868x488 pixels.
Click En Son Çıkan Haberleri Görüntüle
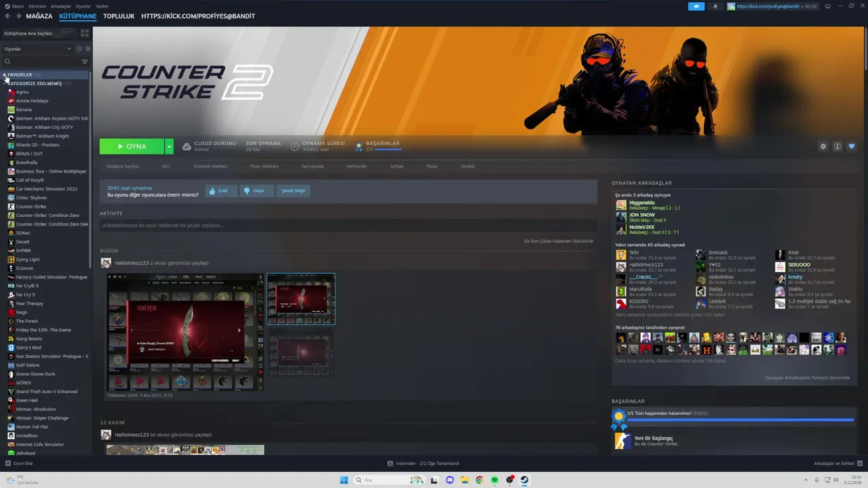(x=559, y=241)
